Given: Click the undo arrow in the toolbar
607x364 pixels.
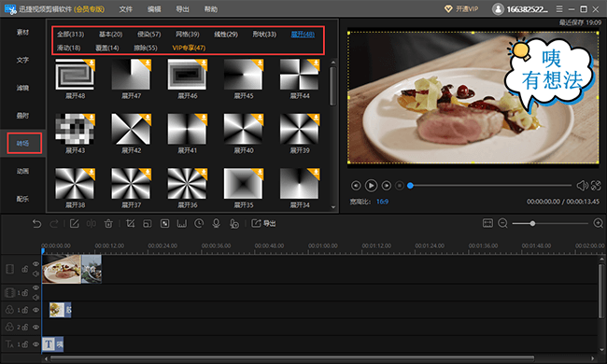Looking at the screenshot, I should point(36,224).
